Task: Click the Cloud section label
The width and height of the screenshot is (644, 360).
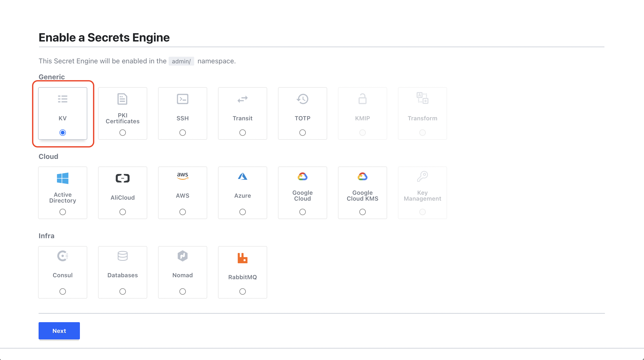Action: (48, 156)
